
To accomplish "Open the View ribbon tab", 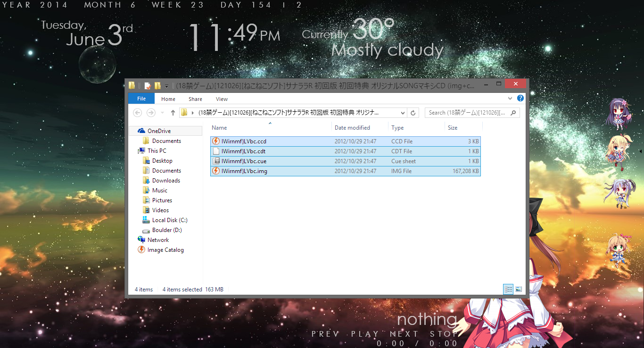I will tap(222, 99).
